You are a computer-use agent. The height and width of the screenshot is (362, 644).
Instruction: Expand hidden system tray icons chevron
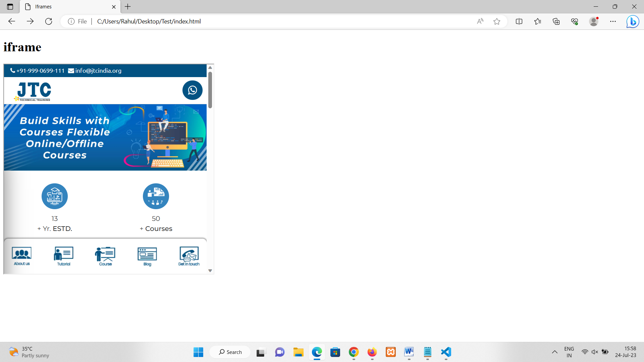coord(555,352)
